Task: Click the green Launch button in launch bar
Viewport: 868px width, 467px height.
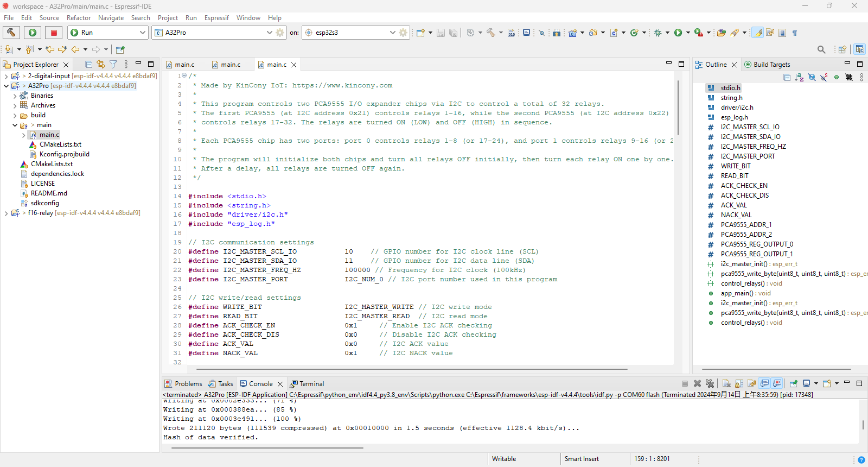Action: pos(33,33)
